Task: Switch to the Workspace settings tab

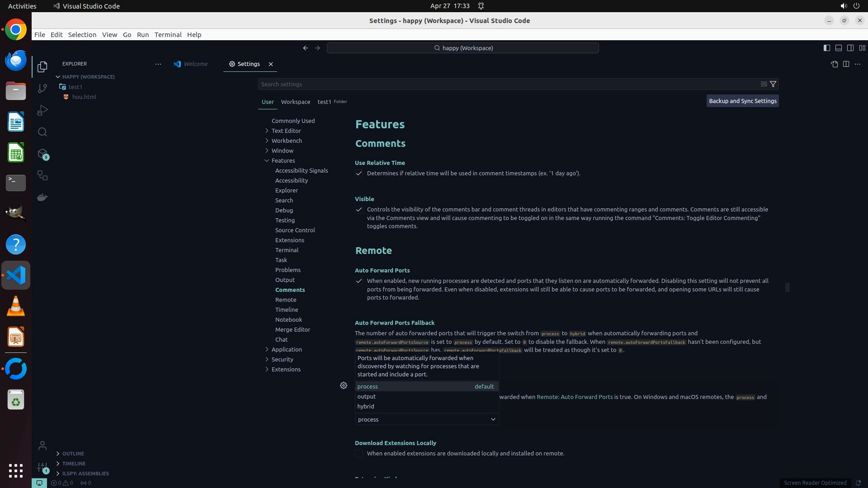Action: pyautogui.click(x=295, y=102)
